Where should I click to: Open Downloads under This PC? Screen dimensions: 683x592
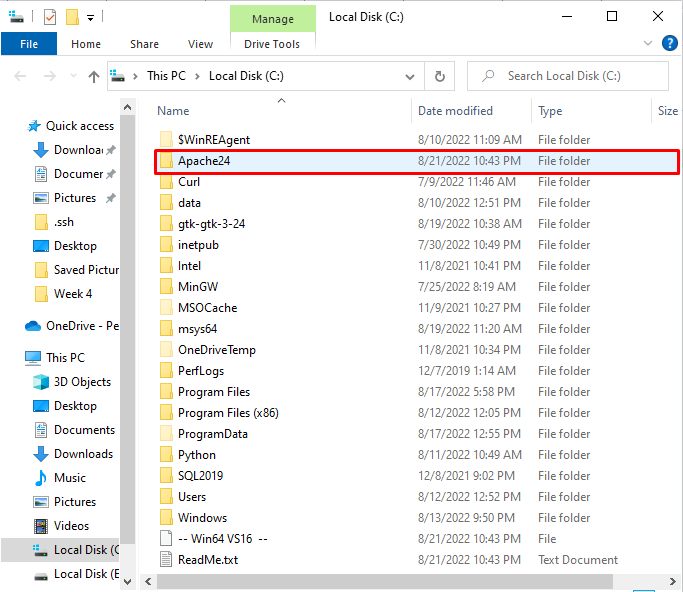pyautogui.click(x=73, y=453)
